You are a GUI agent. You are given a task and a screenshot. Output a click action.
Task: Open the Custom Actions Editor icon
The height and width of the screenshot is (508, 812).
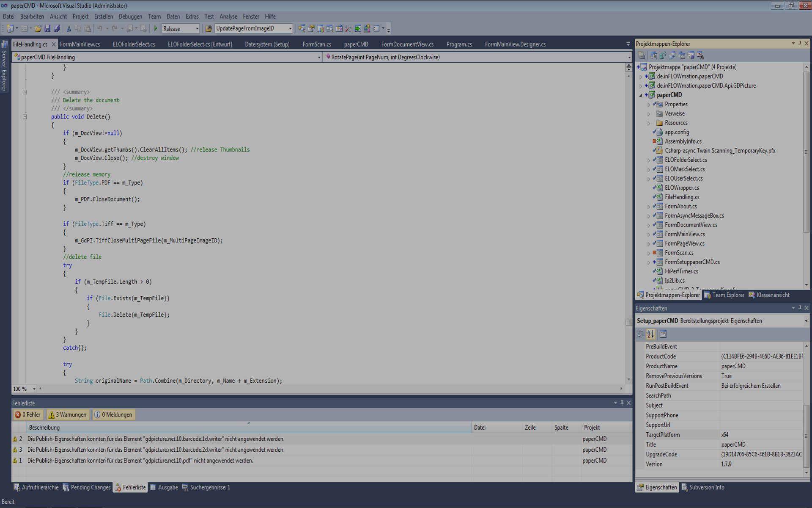(691, 55)
